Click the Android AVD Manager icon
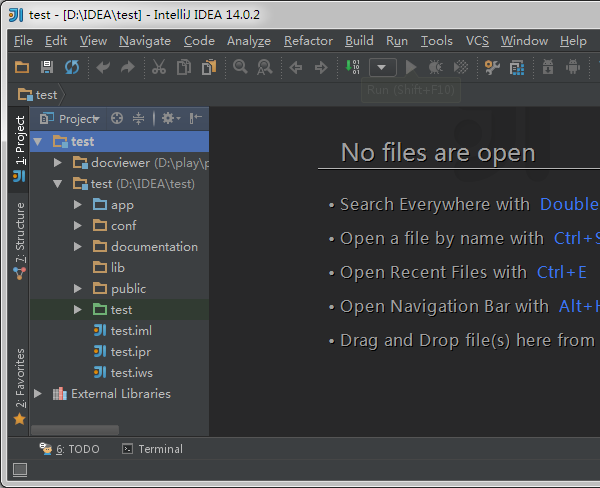This screenshot has height=488, width=600. [x=573, y=67]
